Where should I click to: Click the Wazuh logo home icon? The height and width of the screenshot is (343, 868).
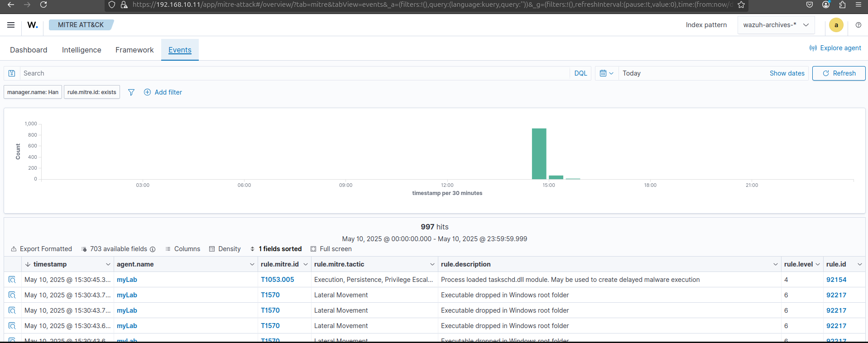(33, 25)
